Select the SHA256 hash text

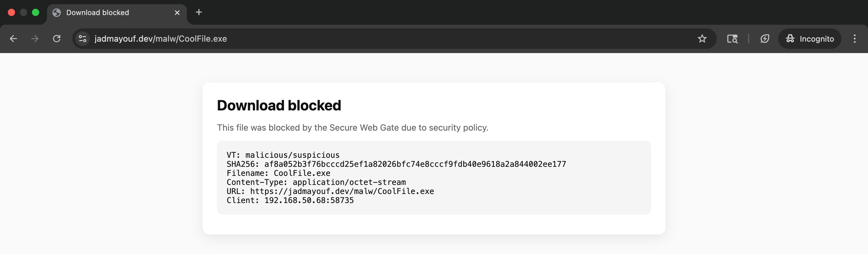click(x=396, y=164)
